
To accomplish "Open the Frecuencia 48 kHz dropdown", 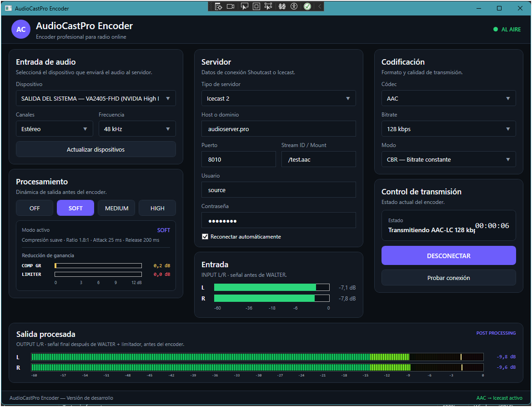I will pos(137,129).
